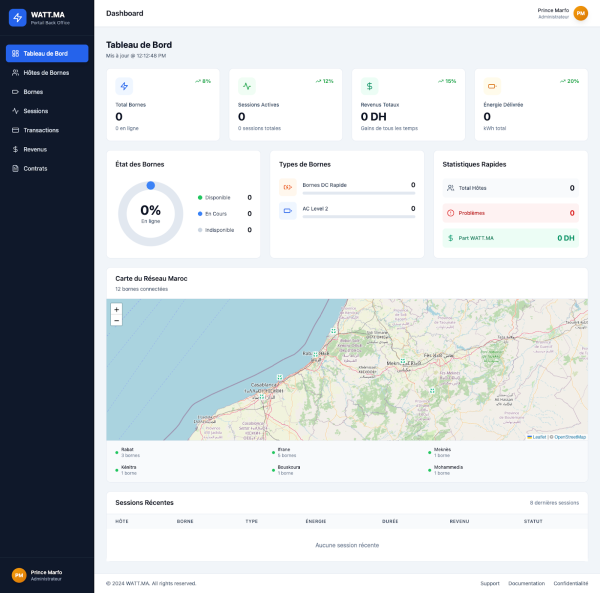Click the Énergie Délivrée battery icon
This screenshot has width=600, height=593.
pyautogui.click(x=492, y=86)
